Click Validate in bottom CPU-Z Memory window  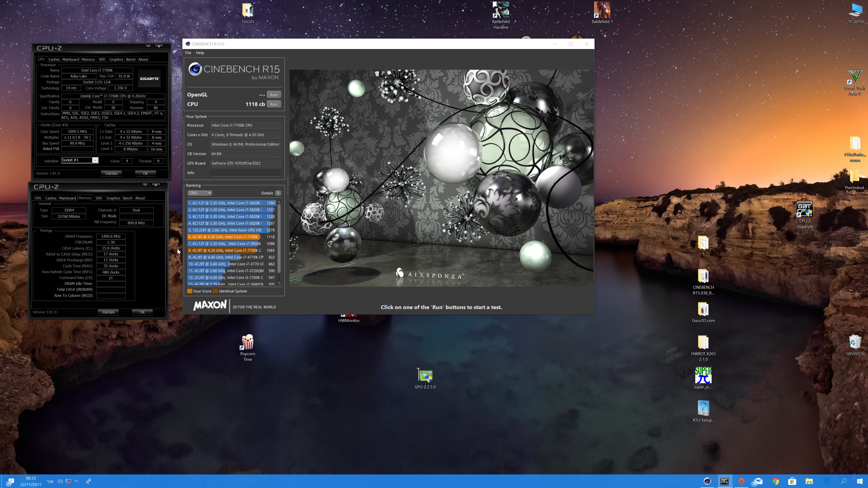click(108, 312)
